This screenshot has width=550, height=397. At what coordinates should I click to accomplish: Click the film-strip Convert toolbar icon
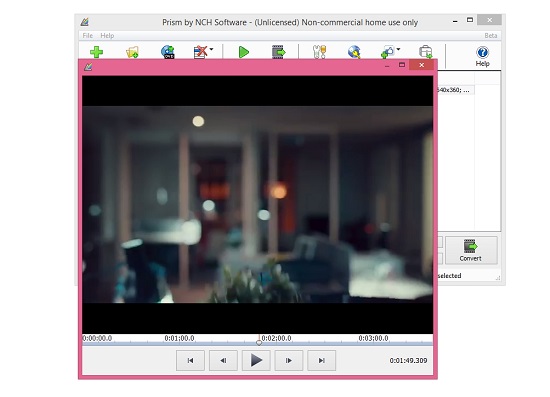[279, 52]
